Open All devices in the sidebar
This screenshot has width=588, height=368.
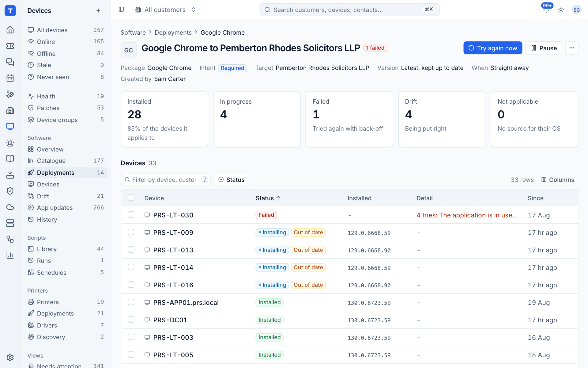tap(66, 30)
